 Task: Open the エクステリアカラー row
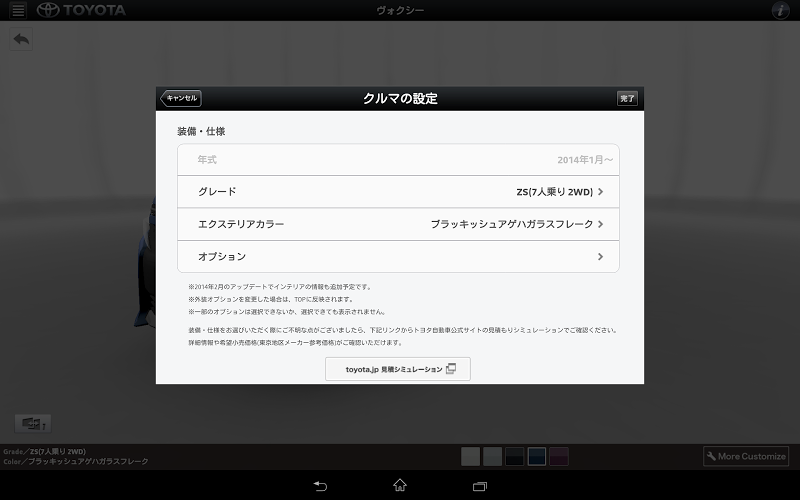(398, 224)
